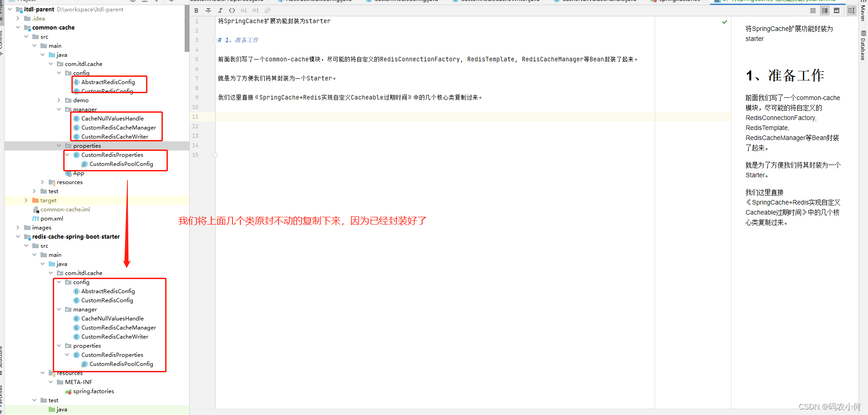Select the target folder icon
The width and height of the screenshot is (868, 415).
35,200
